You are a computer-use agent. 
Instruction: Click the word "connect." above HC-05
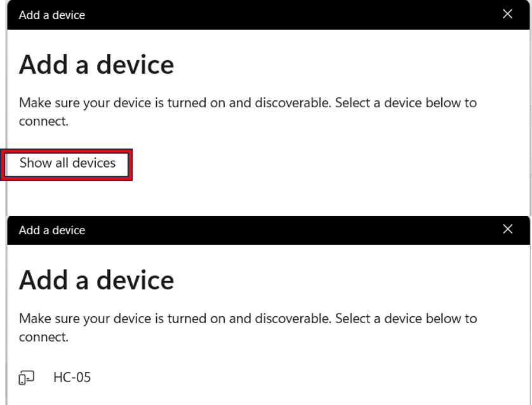43,337
